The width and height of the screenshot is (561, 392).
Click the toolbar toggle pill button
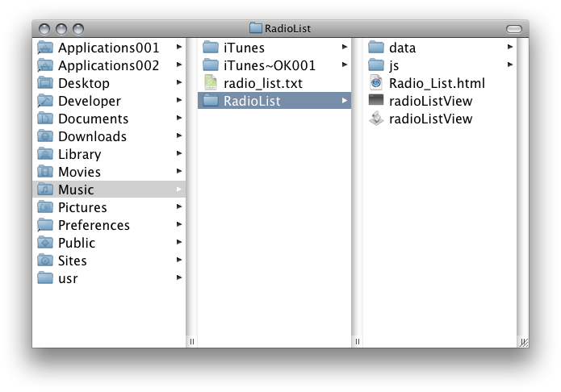tap(514, 29)
